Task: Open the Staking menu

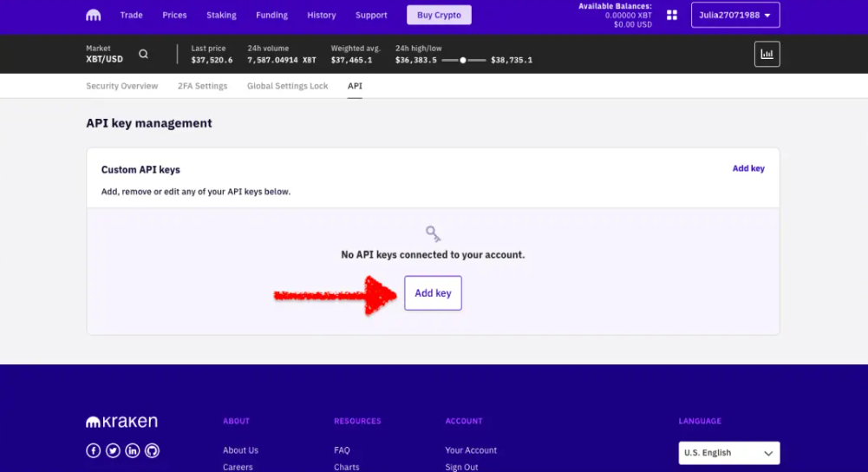Action: coord(221,15)
